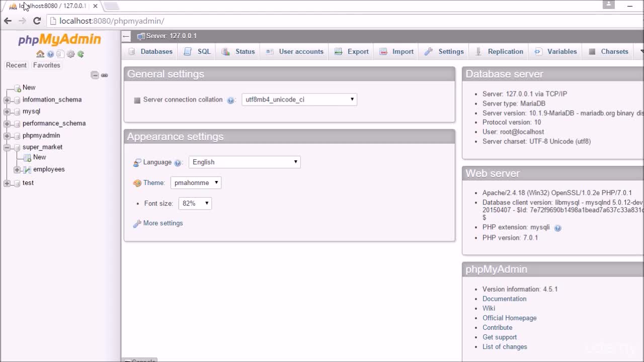The width and height of the screenshot is (644, 362).
Task: Open the Server connection collation dropdown
Action: pyautogui.click(x=299, y=100)
